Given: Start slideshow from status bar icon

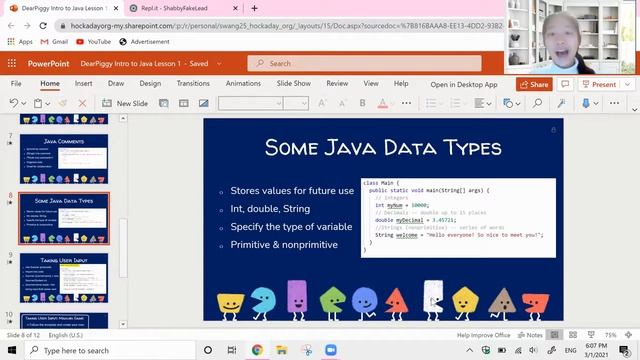Looking at the screenshot, I should 591,335.
